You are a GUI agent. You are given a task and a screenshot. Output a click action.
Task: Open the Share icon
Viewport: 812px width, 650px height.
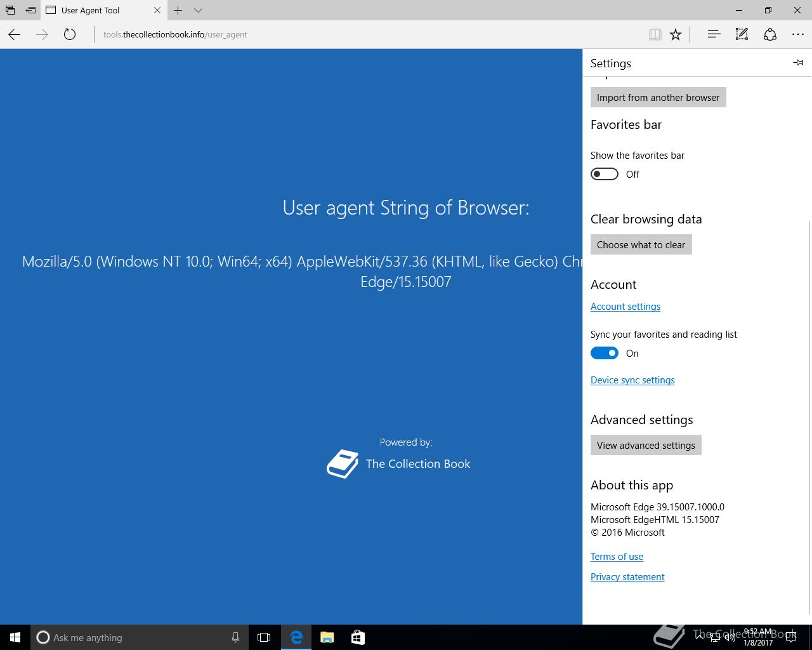click(770, 34)
